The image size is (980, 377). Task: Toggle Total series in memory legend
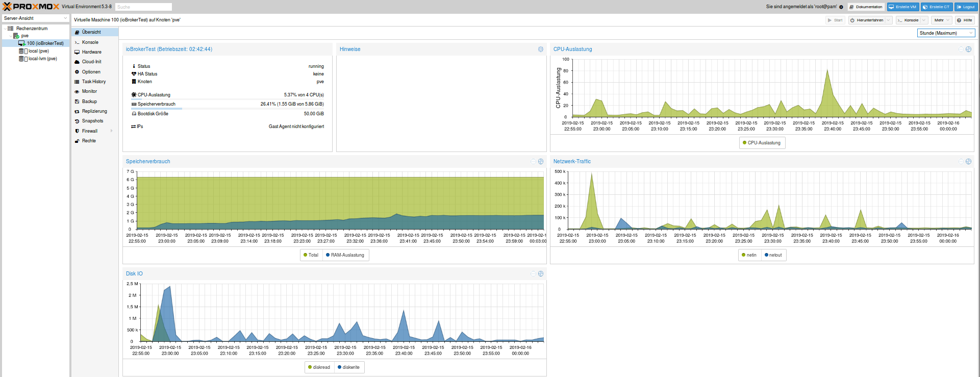pos(311,255)
